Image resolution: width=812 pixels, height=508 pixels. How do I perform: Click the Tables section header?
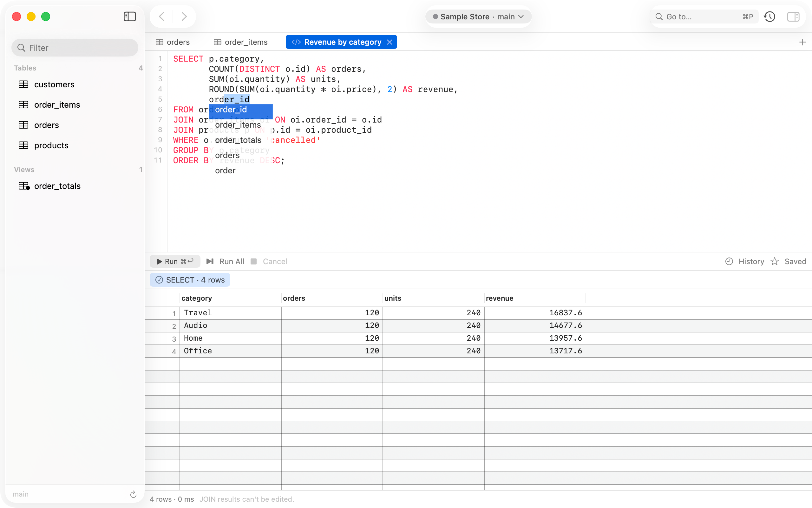[x=25, y=68]
